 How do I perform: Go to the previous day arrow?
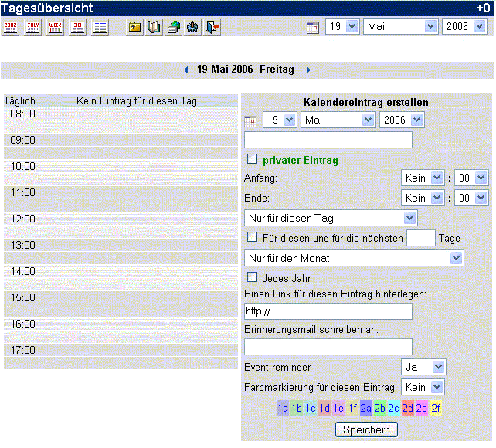[x=186, y=70]
